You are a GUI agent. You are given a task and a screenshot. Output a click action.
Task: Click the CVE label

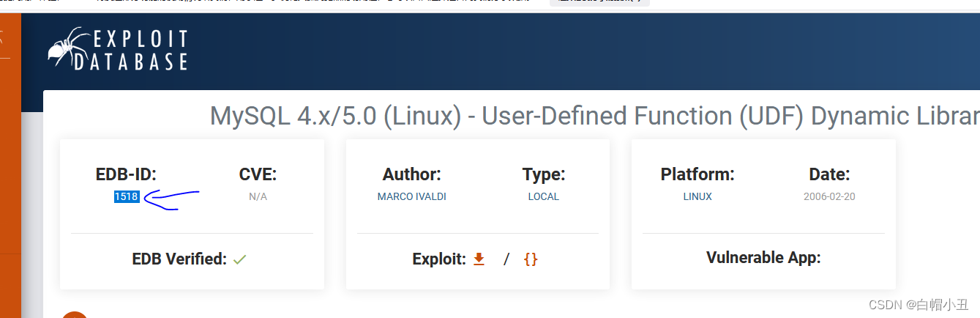click(258, 174)
